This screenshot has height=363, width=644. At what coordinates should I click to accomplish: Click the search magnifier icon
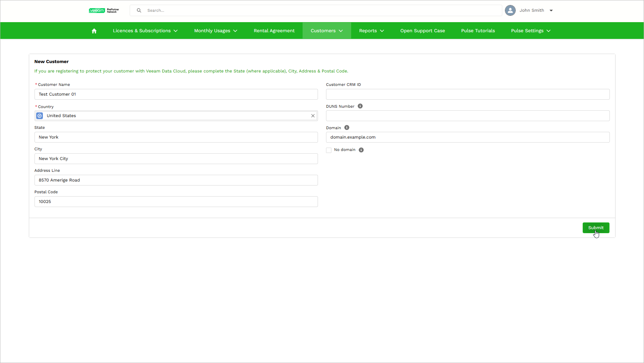coord(139,10)
